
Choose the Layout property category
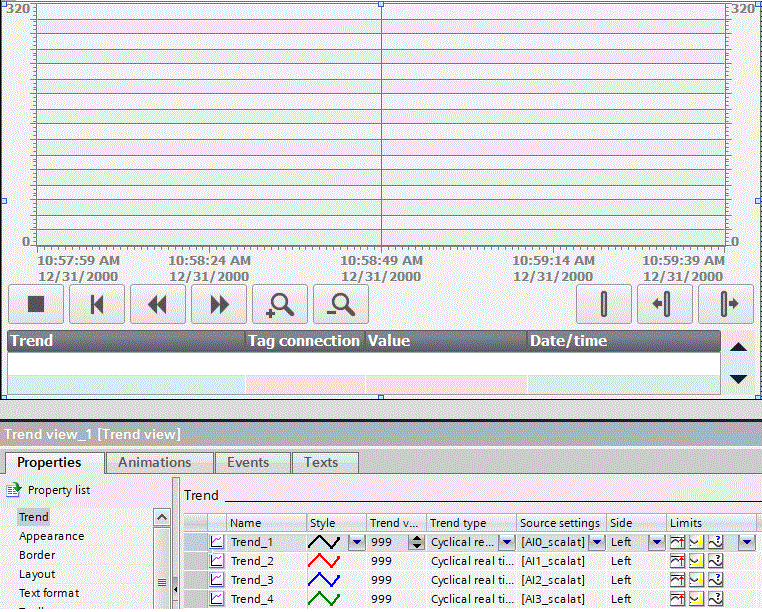tap(37, 574)
